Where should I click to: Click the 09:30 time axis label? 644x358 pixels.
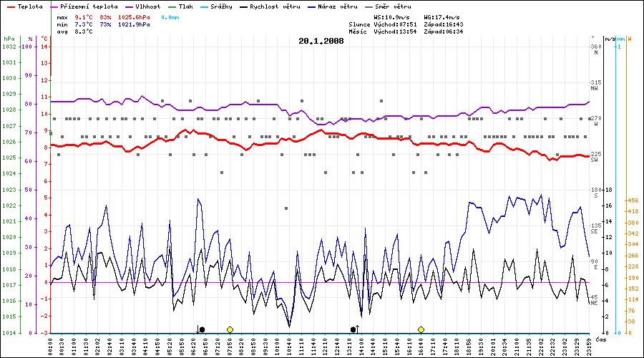265,347
